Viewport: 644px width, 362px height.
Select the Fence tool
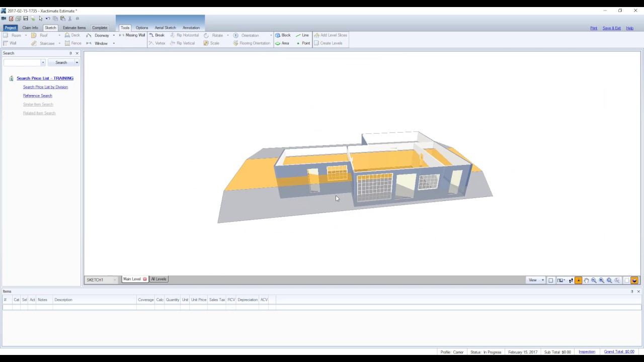[73, 43]
